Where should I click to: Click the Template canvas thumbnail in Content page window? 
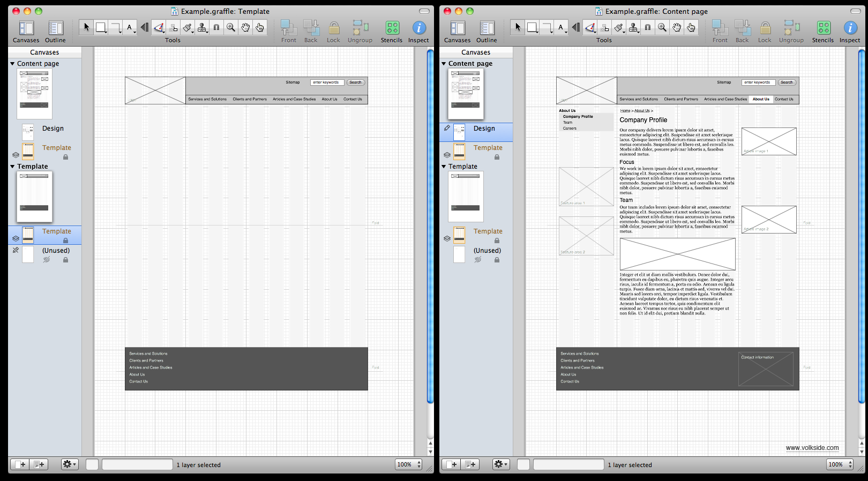[466, 197]
